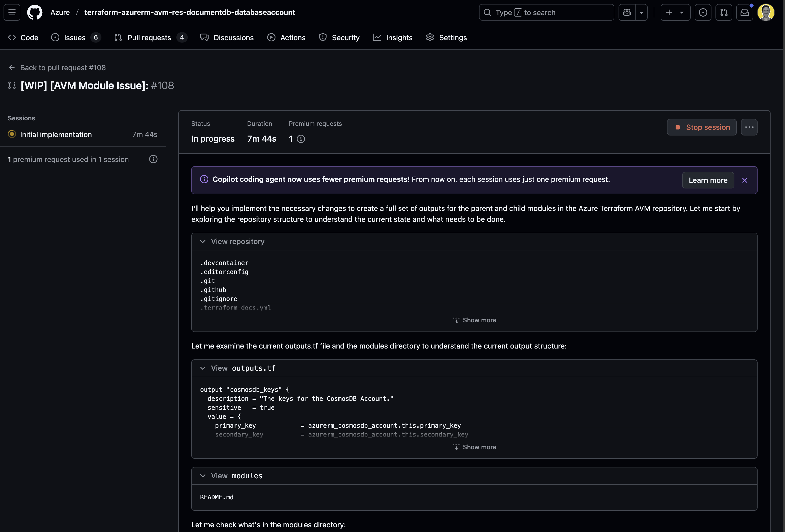Expand Show more under outputs.tf
The height and width of the screenshot is (532, 785).
[474, 447]
